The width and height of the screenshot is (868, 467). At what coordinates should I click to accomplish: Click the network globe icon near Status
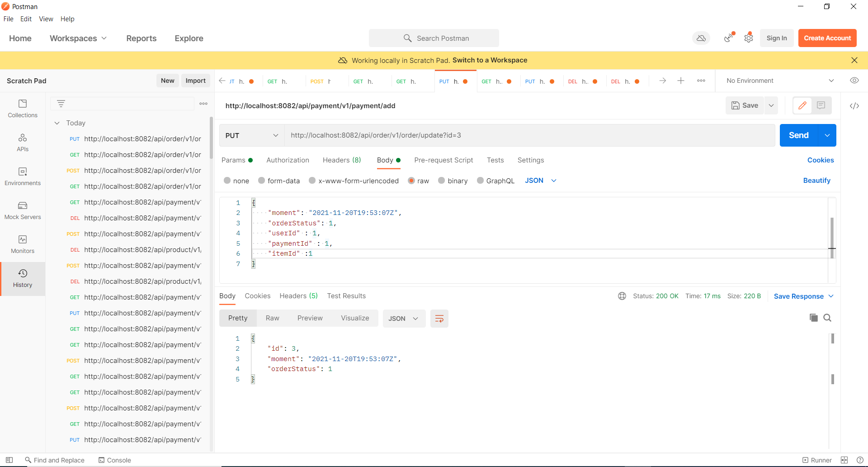point(622,296)
